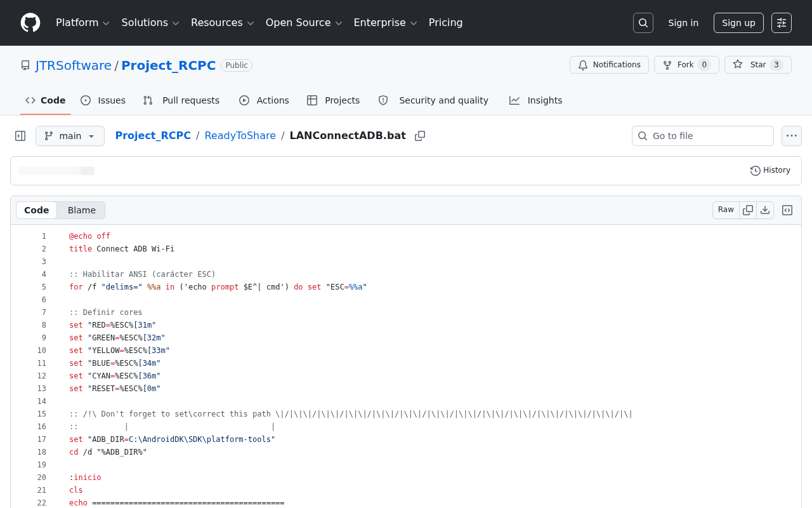Click the comment ':: Definir cores'
This screenshot has height=508, width=812.
[106, 312]
